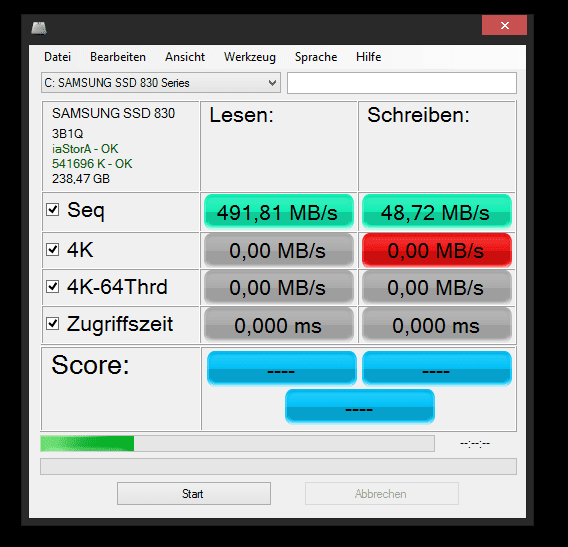The height and width of the screenshot is (547, 568).
Task: Click the 541696 K - OK alignment text
Action: pos(92,164)
